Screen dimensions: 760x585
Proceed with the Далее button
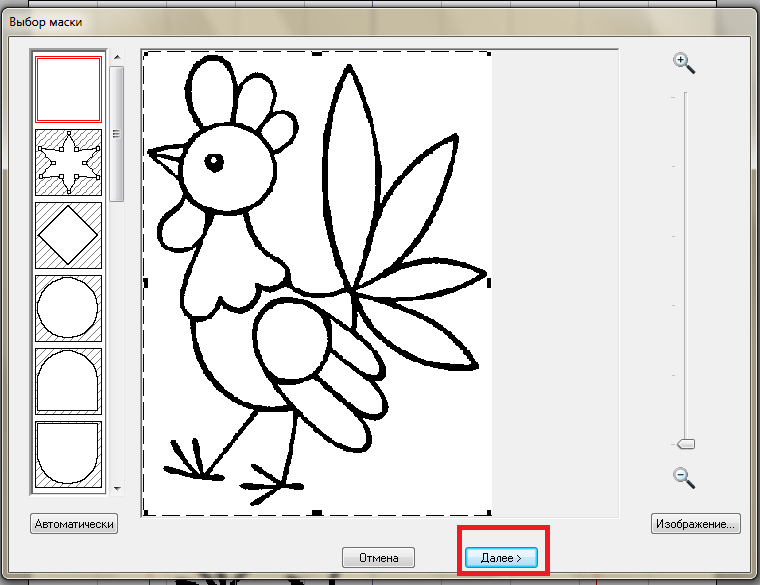point(501,558)
